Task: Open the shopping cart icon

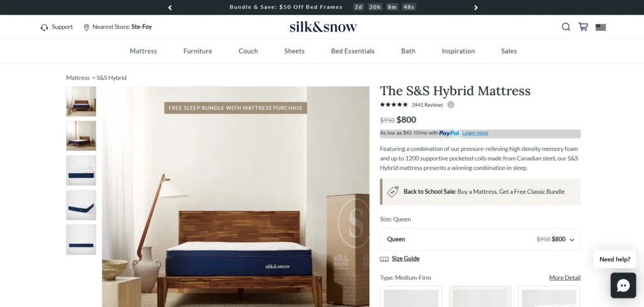Action: click(x=583, y=26)
